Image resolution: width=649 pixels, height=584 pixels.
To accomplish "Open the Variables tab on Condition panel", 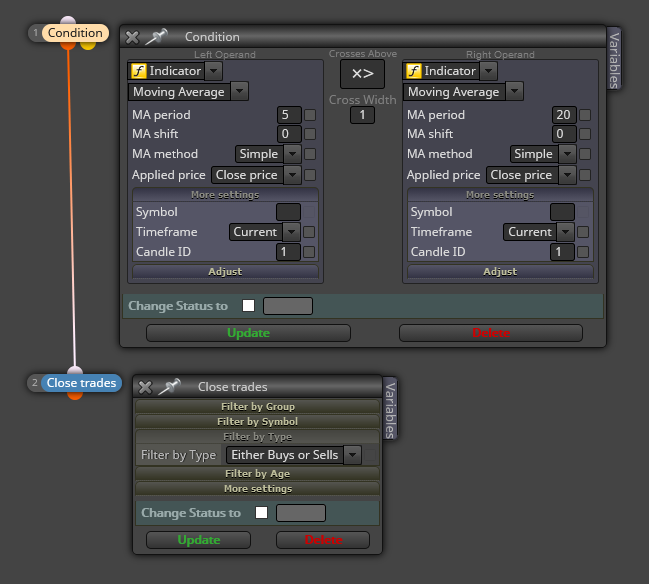I will tap(614, 60).
